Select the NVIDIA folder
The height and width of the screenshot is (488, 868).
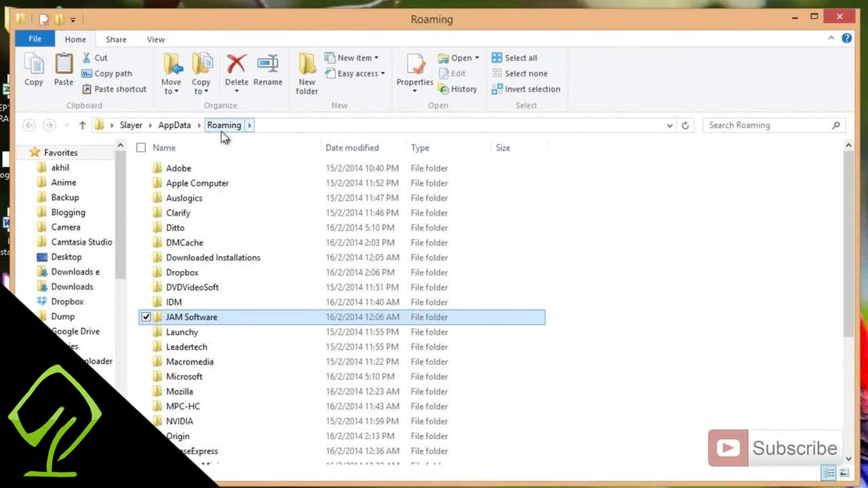179,421
